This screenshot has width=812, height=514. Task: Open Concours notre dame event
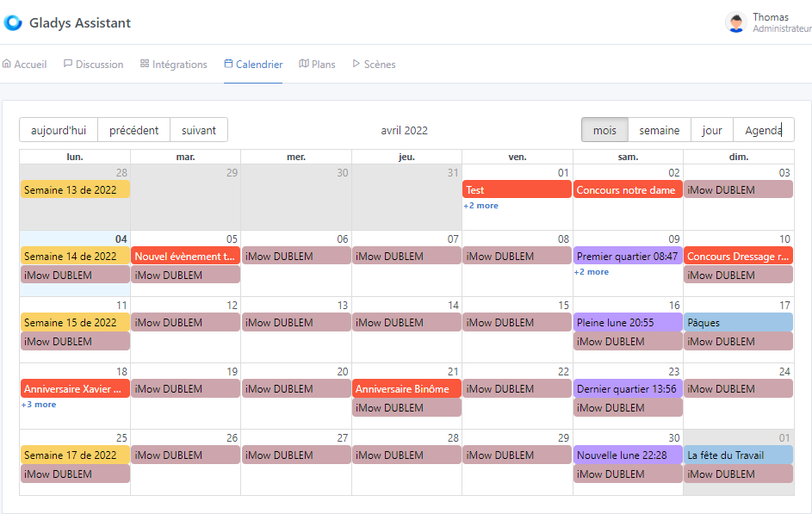pyautogui.click(x=628, y=189)
